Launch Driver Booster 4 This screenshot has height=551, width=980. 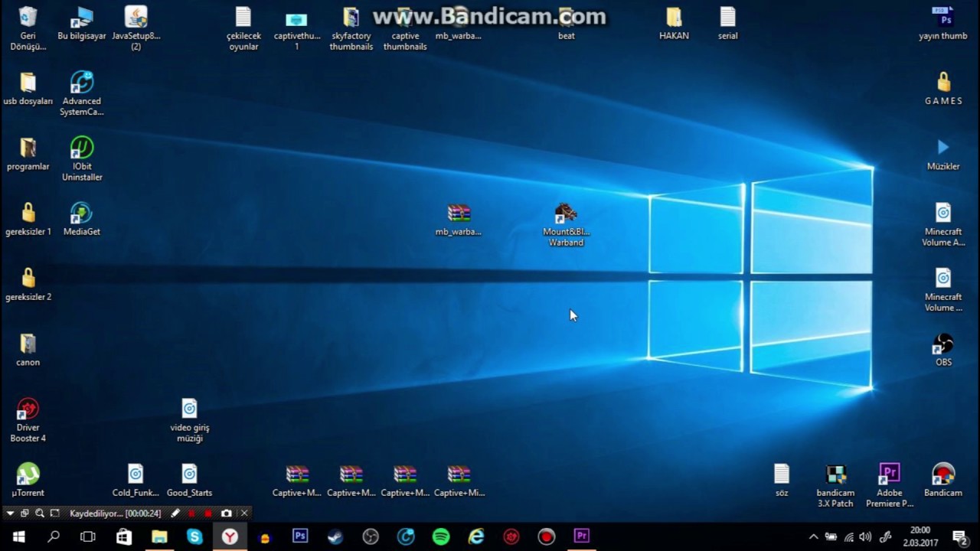(x=28, y=420)
